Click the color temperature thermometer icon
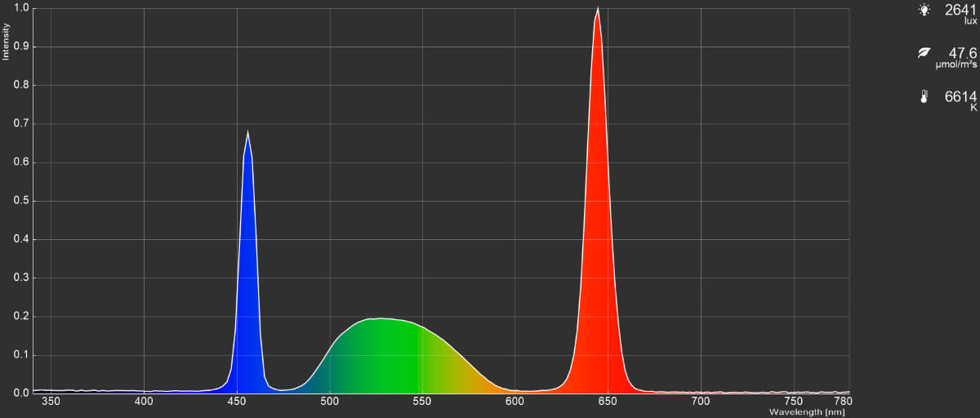The width and height of the screenshot is (980, 418). 924,96
